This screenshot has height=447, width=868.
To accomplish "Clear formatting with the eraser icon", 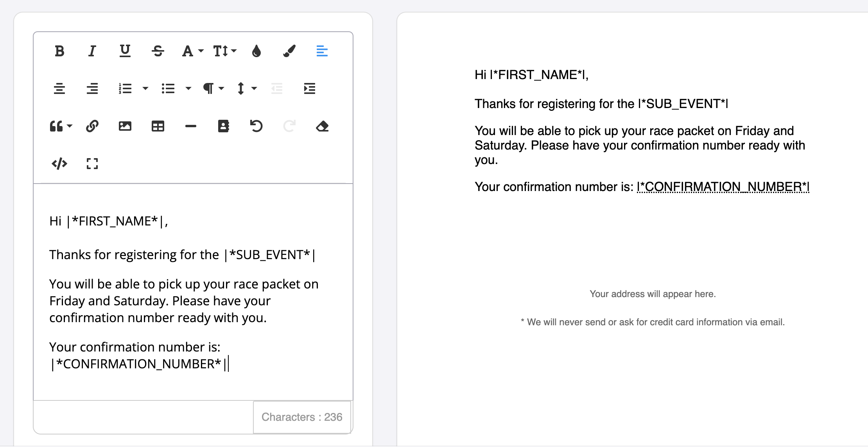I will (322, 126).
